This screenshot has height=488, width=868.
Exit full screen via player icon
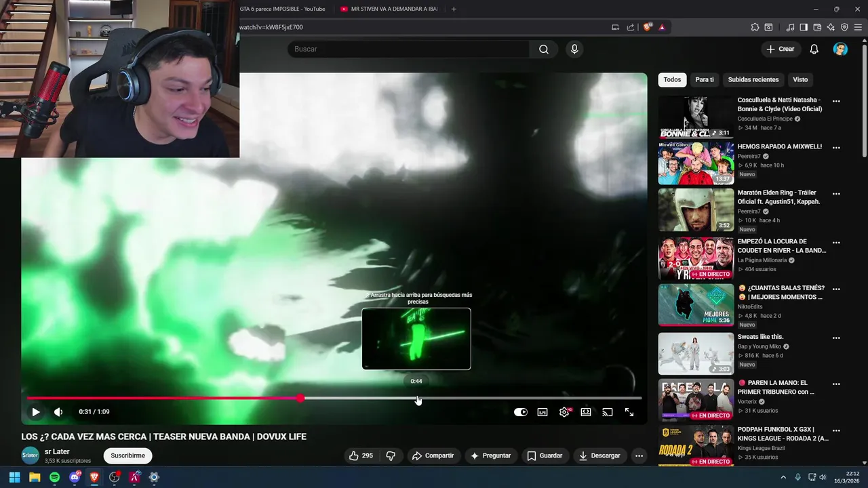pyautogui.click(x=629, y=412)
